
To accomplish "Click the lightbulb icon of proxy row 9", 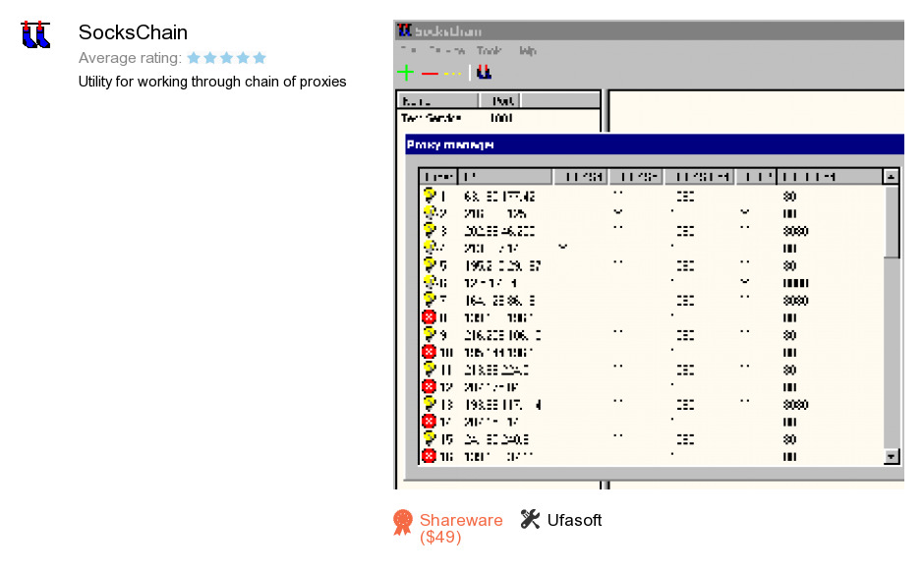I will point(429,334).
